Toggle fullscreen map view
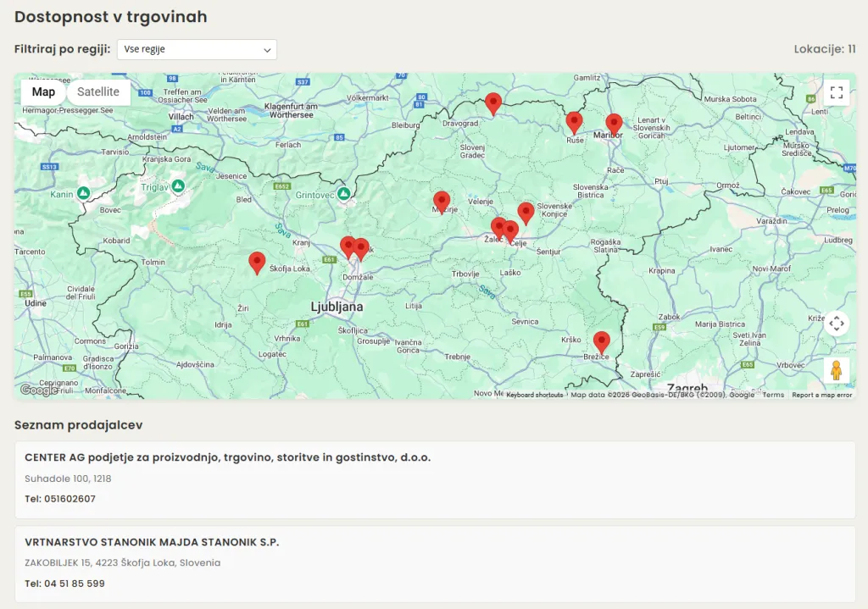868x609 pixels. (x=837, y=93)
